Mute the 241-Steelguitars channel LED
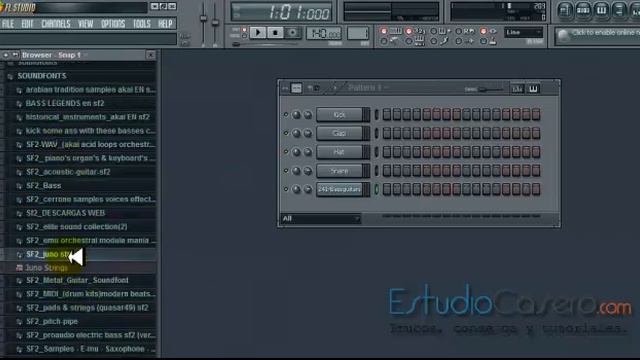This screenshot has height=360, width=640. [286, 189]
